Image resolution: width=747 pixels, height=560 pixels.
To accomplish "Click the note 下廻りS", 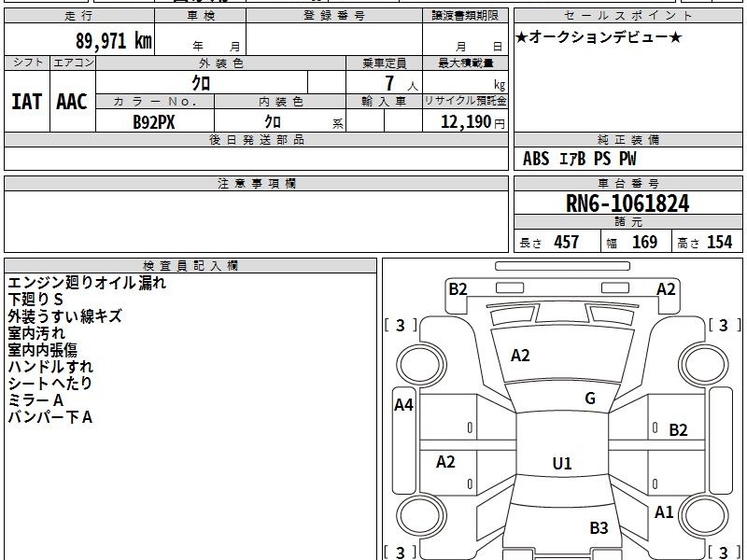I will pos(35,300).
